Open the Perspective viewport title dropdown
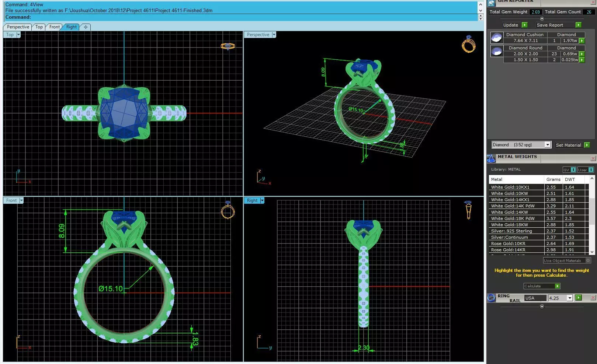The height and width of the screenshot is (364, 597). click(x=274, y=35)
